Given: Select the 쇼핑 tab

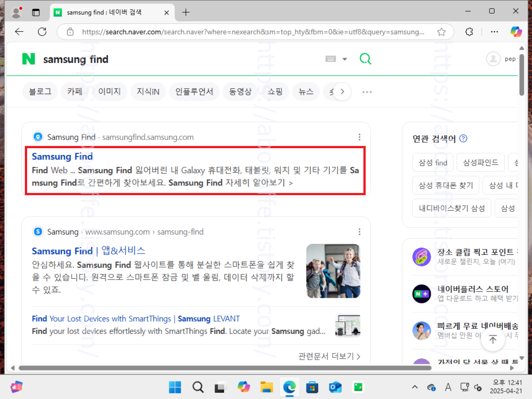Looking at the screenshot, I should [275, 92].
